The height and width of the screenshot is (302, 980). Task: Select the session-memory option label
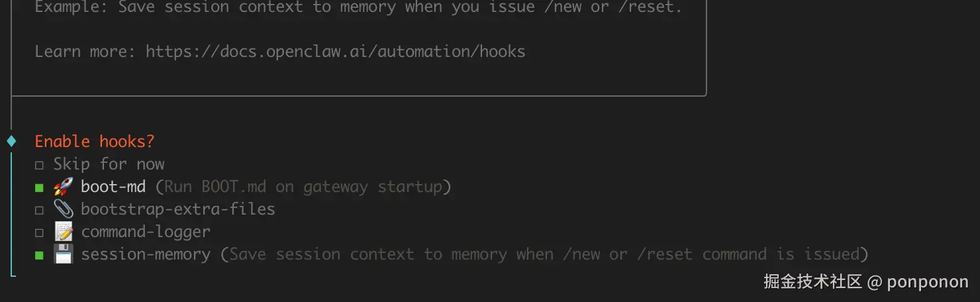click(x=146, y=254)
